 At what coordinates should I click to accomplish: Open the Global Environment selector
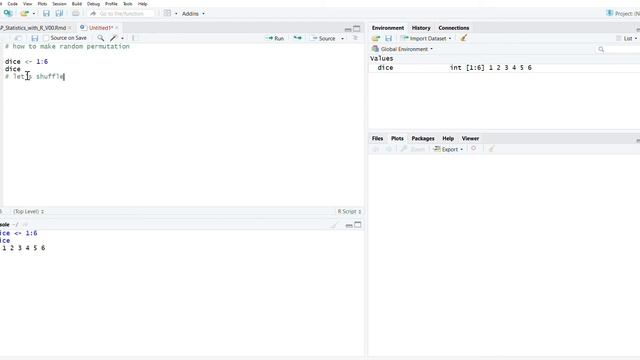(x=402, y=49)
